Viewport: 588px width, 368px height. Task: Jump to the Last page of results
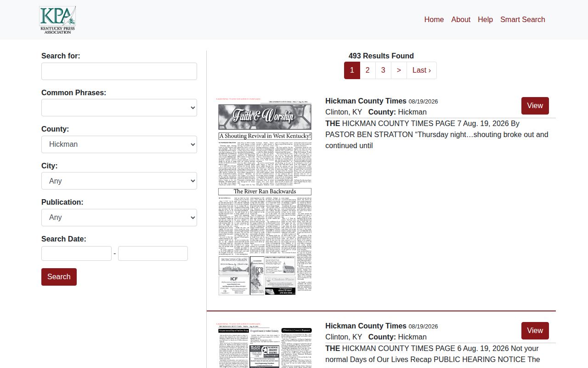click(422, 70)
